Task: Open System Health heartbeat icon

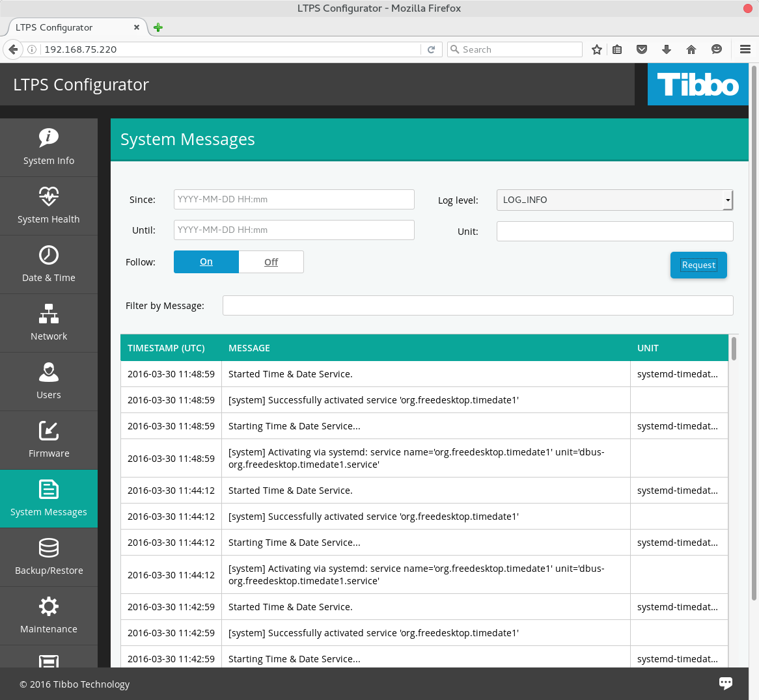Action: pos(49,196)
